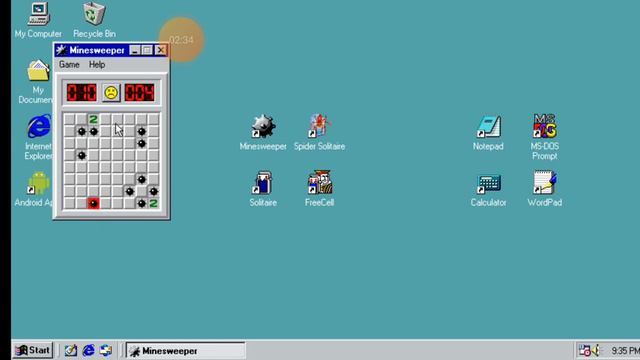The image size is (640, 360).
Task: Click the sad smiley face reset button
Action: [111, 93]
